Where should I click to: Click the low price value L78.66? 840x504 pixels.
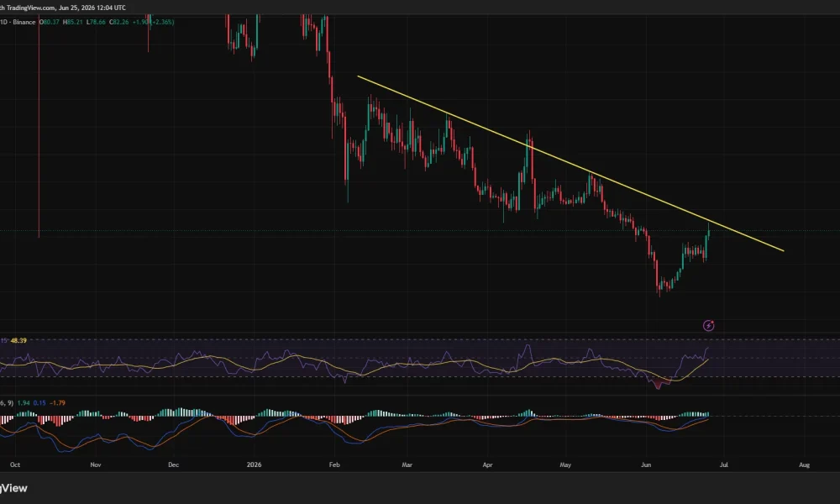tap(96, 22)
